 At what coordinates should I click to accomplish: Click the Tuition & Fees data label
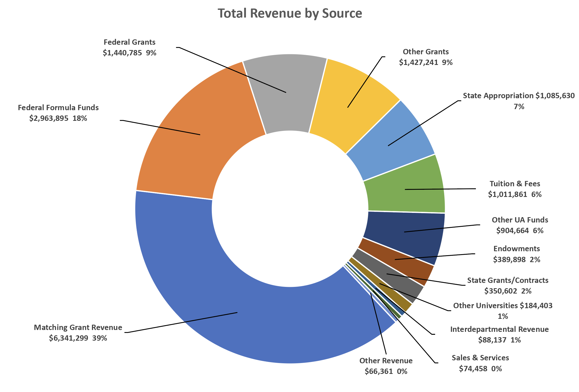pyautogui.click(x=515, y=189)
